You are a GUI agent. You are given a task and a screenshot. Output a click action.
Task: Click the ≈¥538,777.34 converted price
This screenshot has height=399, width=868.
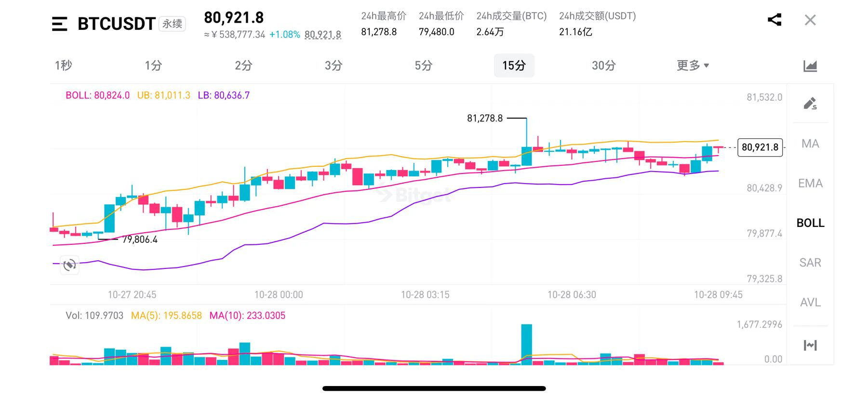[235, 35]
